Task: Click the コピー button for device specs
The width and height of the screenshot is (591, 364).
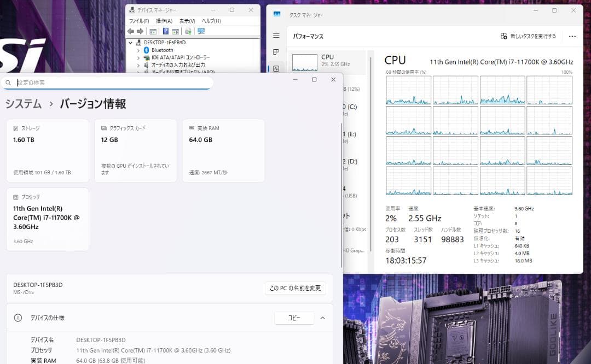Action: 294,318
